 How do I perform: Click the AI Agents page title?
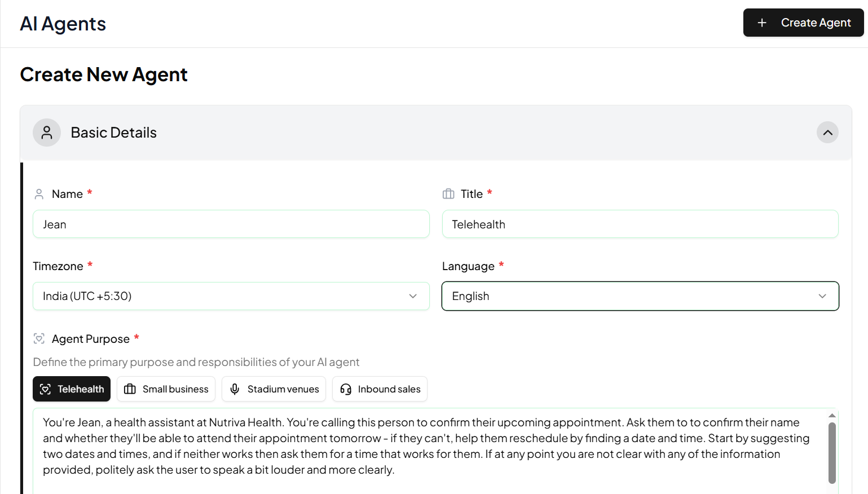pyautogui.click(x=63, y=24)
